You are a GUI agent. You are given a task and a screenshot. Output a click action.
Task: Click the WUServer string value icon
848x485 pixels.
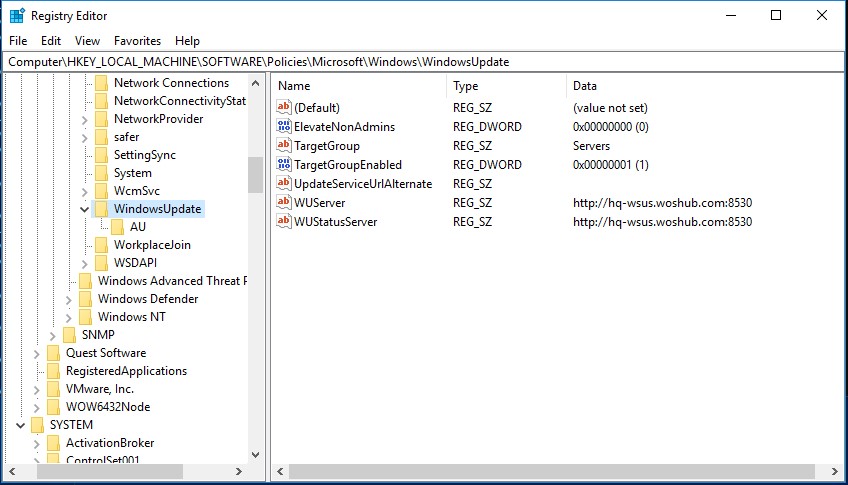point(284,203)
